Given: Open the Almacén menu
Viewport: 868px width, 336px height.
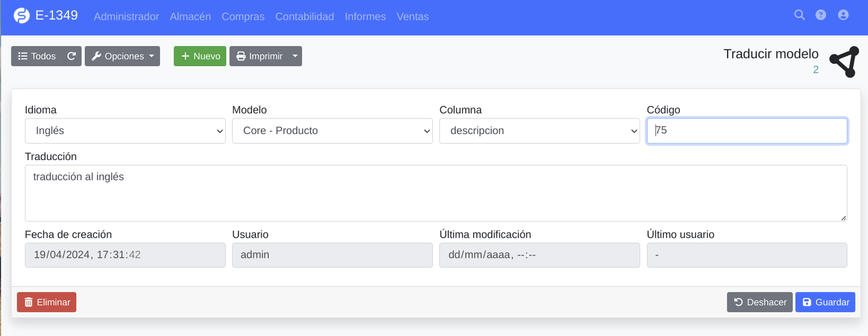Looking at the screenshot, I should [x=190, y=17].
